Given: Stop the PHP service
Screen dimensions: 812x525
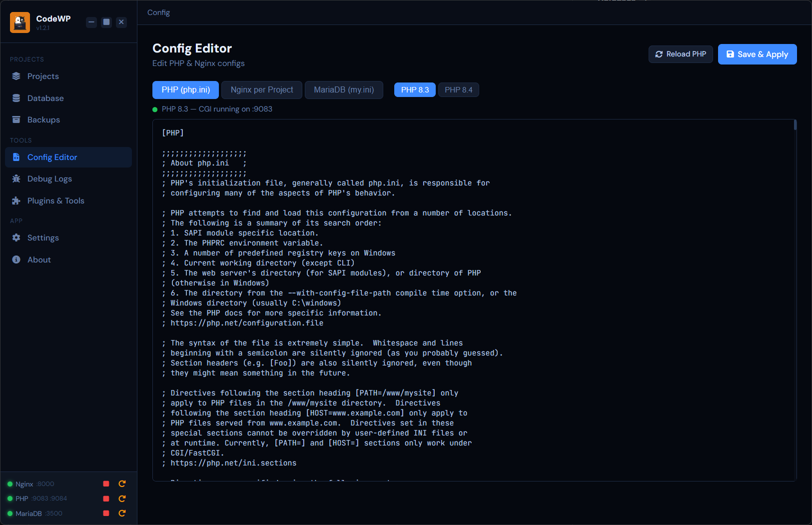Looking at the screenshot, I should pyautogui.click(x=106, y=498).
